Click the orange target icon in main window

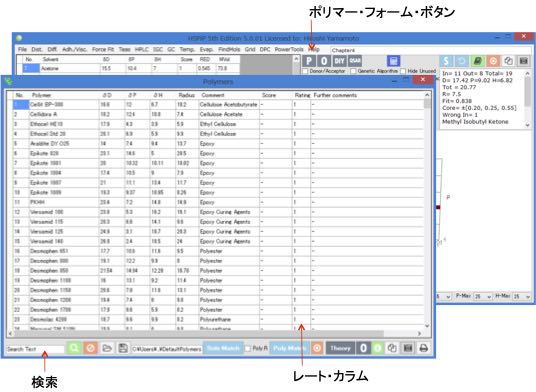(x=493, y=61)
